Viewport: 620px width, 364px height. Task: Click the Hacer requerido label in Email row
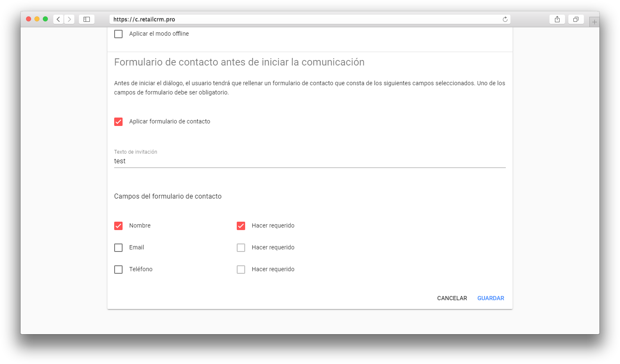click(273, 247)
